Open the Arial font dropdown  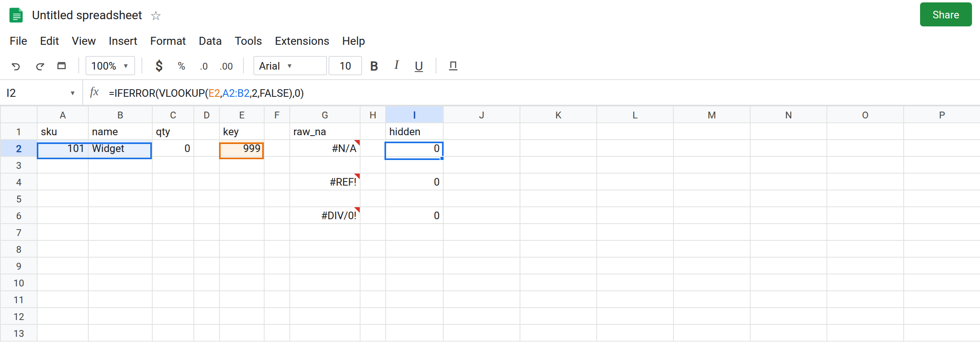[290, 66]
